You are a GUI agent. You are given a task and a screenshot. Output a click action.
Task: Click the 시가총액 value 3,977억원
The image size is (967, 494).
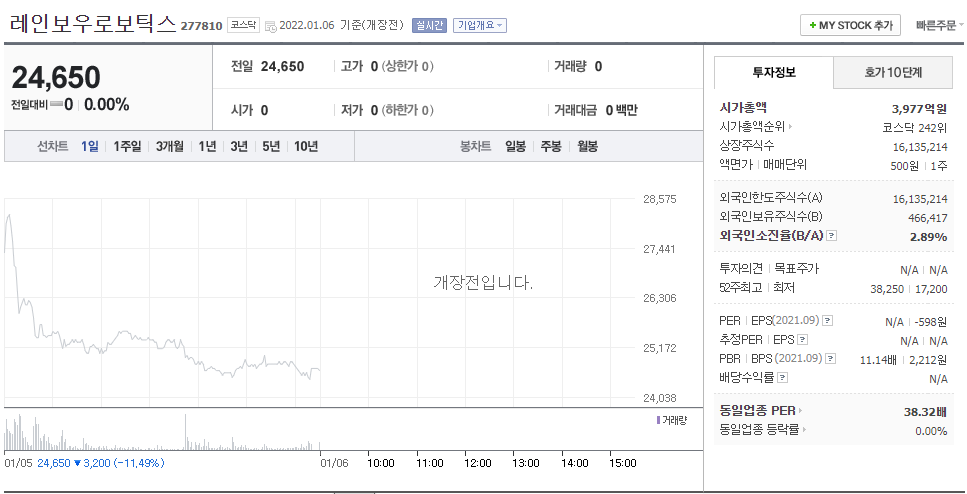coord(919,109)
